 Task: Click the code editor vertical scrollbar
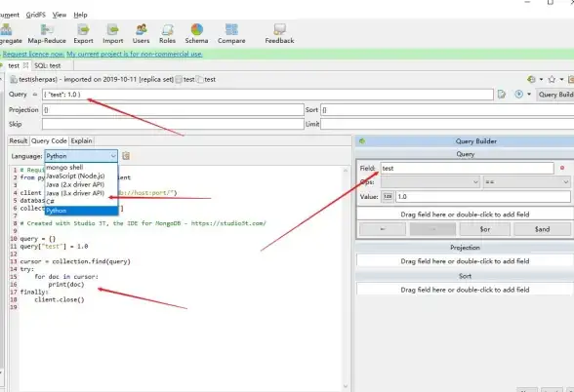346,278
